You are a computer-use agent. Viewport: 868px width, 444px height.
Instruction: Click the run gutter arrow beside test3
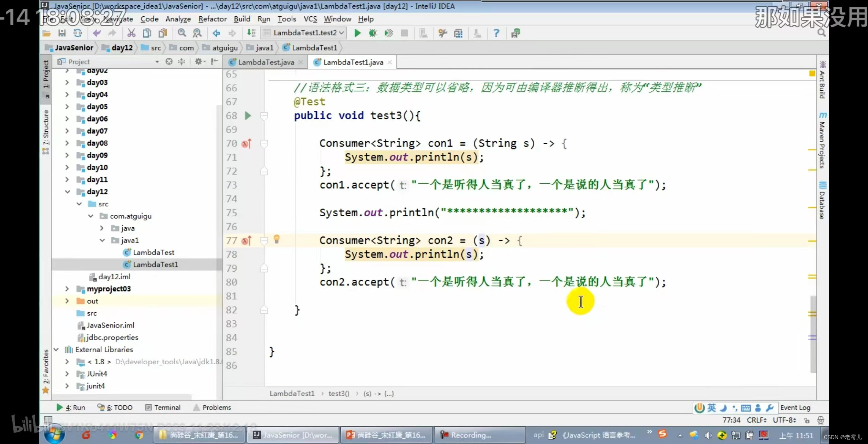[x=248, y=115]
